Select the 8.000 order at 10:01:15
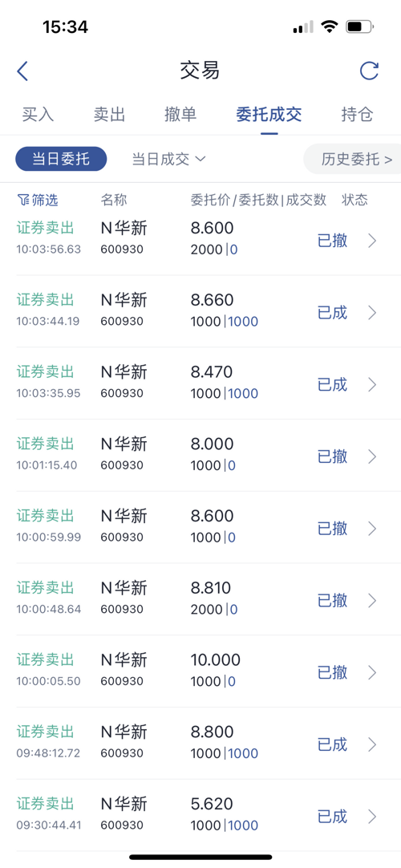 pos(200,455)
